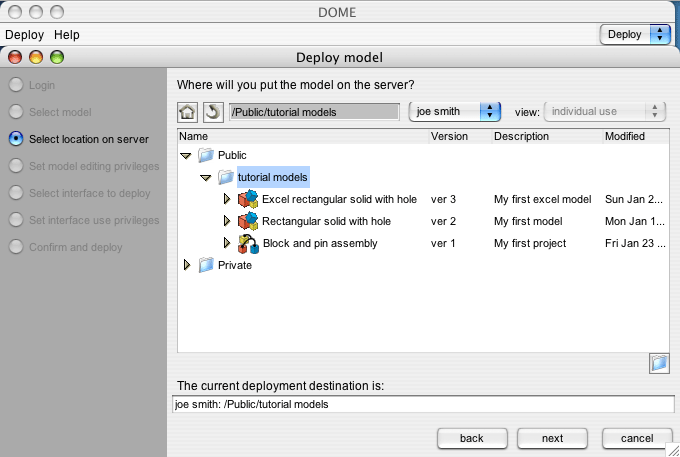The width and height of the screenshot is (680, 457).
Task: Select the Confirm and deploy radio button
Action: click(x=16, y=247)
